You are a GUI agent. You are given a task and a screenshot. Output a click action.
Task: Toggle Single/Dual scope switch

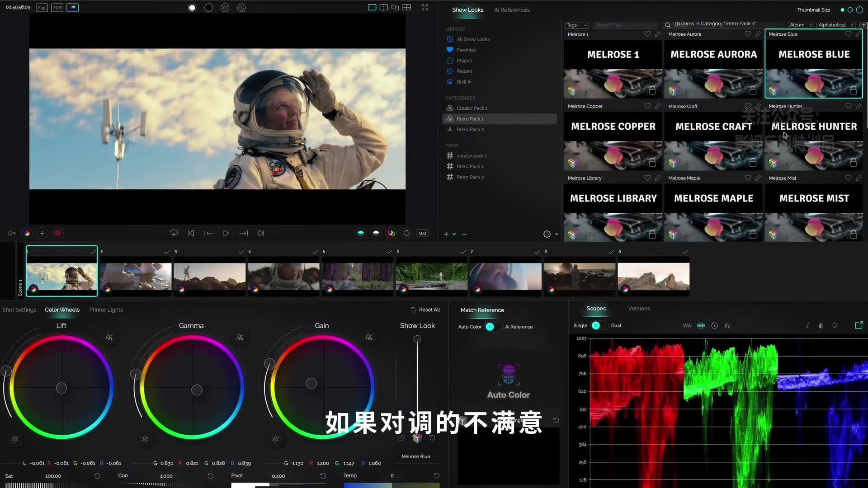click(x=598, y=326)
